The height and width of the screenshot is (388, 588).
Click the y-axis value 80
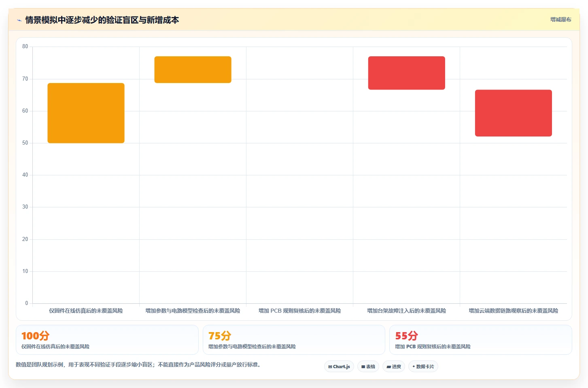point(25,47)
